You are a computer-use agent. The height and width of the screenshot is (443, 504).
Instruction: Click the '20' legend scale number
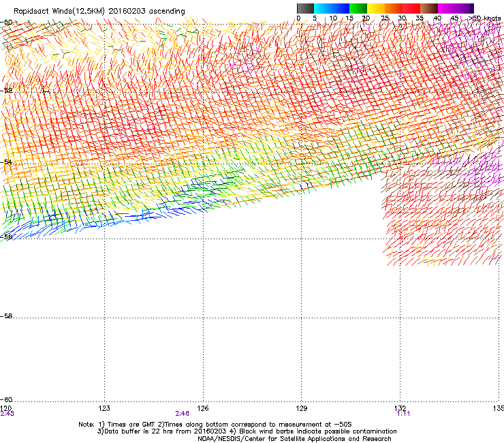366,18
